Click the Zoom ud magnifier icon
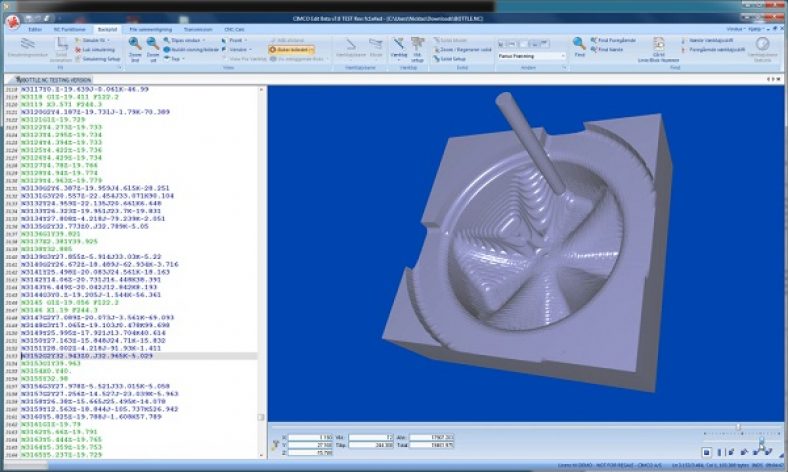 153,44
